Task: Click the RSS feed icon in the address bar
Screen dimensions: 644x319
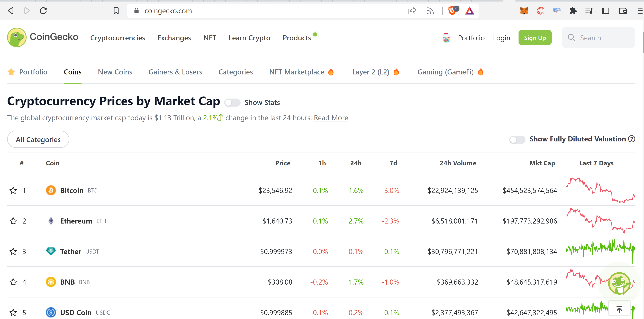Action: tap(430, 11)
